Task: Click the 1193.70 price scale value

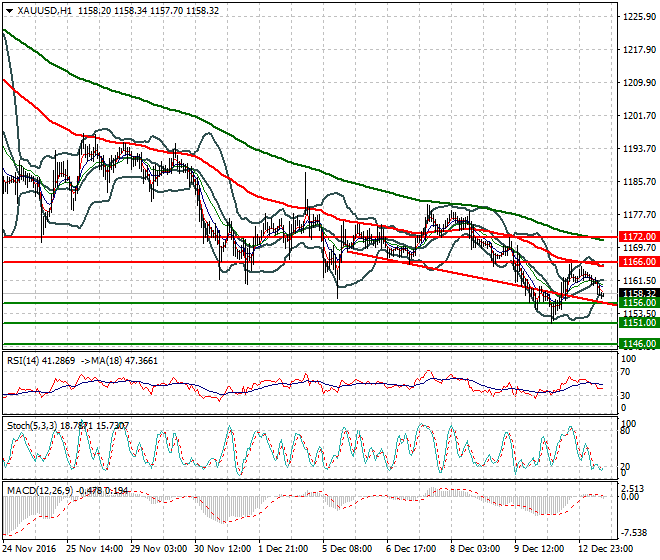Action: click(x=639, y=148)
